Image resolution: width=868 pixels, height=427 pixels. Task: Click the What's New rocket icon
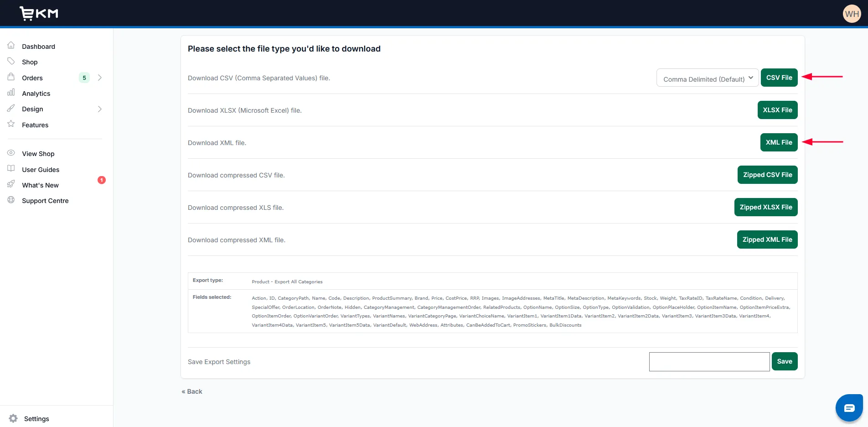[x=11, y=184]
